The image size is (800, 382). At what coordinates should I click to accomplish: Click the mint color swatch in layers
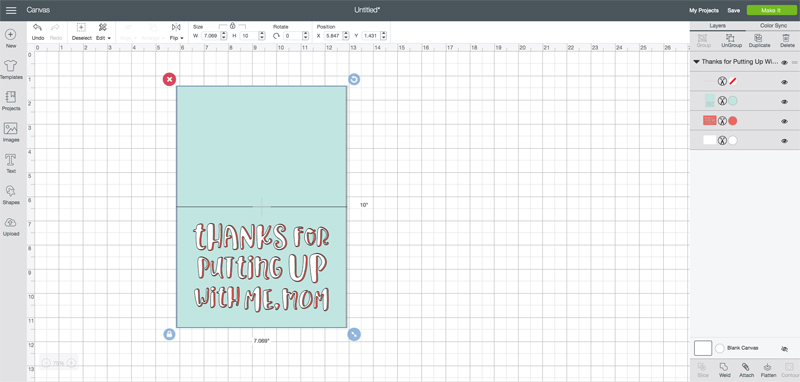[733, 101]
